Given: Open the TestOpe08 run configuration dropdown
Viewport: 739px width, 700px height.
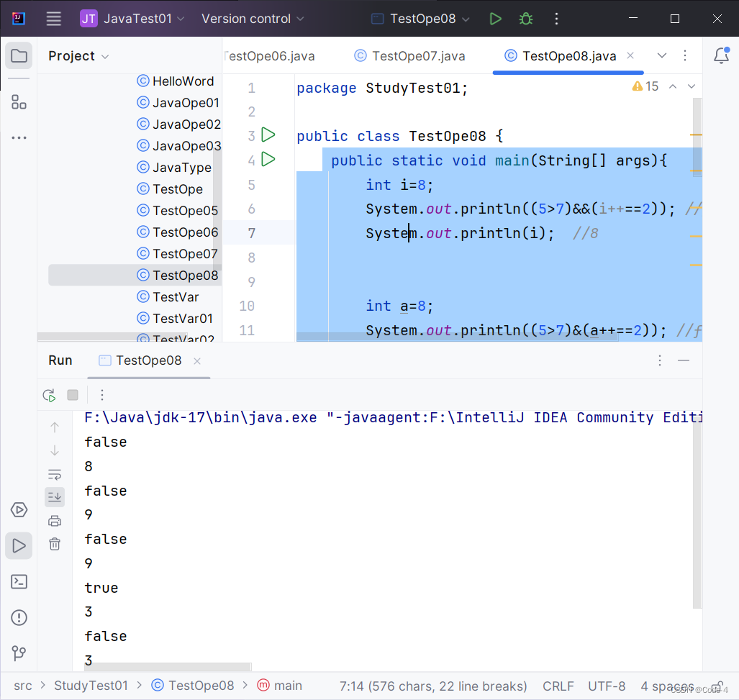Looking at the screenshot, I should click(420, 19).
